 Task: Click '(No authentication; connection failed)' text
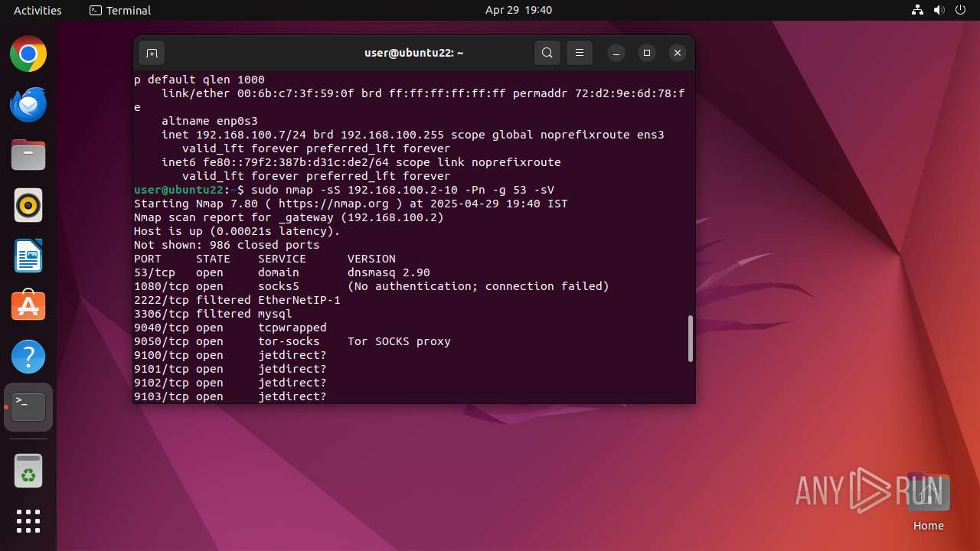479,286
